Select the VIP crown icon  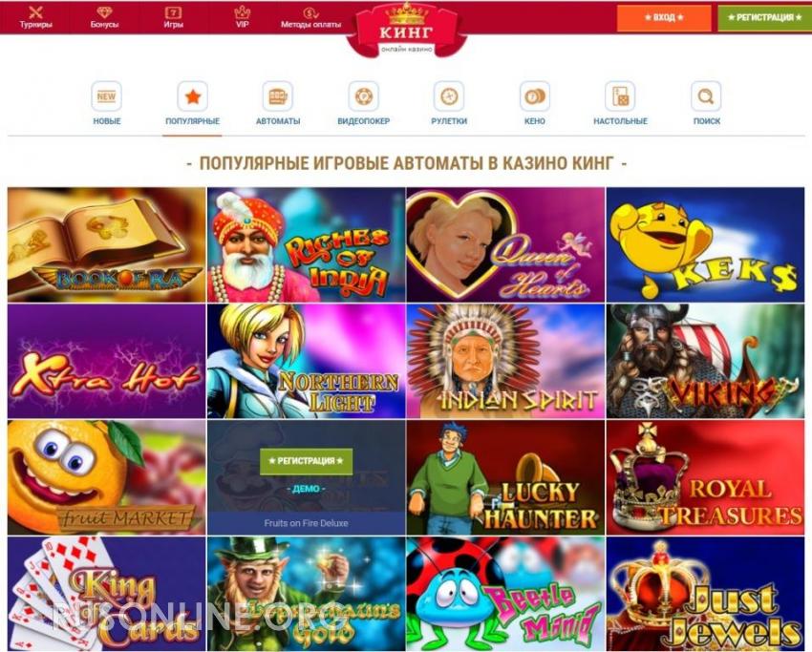coord(242,11)
